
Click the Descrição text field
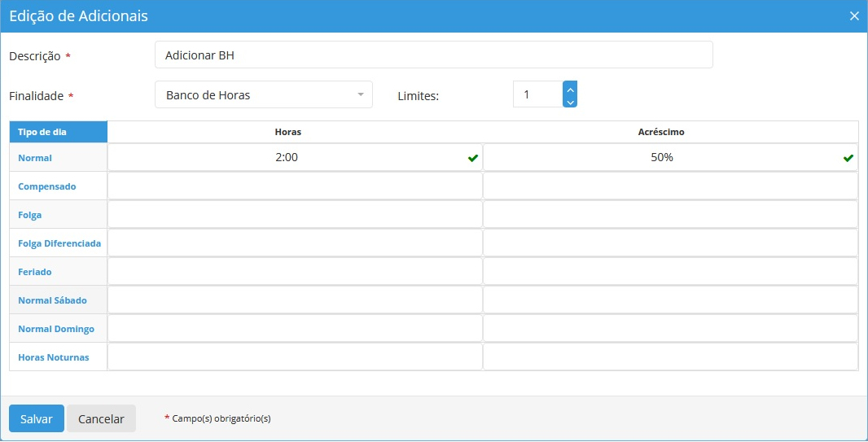tap(433, 55)
